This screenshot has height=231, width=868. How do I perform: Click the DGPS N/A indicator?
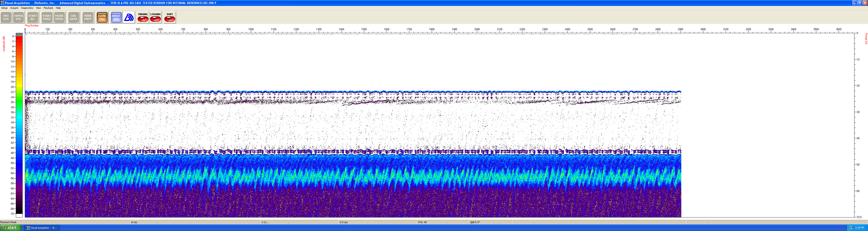170,17
